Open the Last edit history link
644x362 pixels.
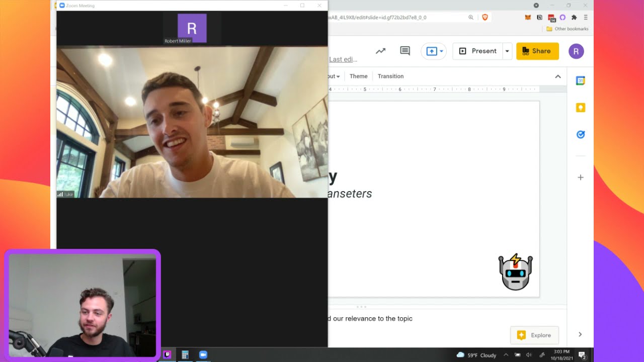343,59
